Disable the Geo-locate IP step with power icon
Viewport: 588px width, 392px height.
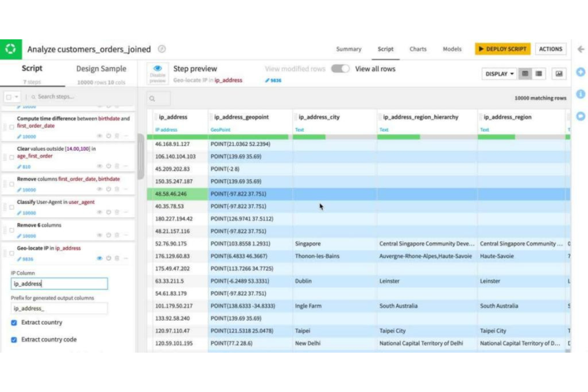[108, 258]
